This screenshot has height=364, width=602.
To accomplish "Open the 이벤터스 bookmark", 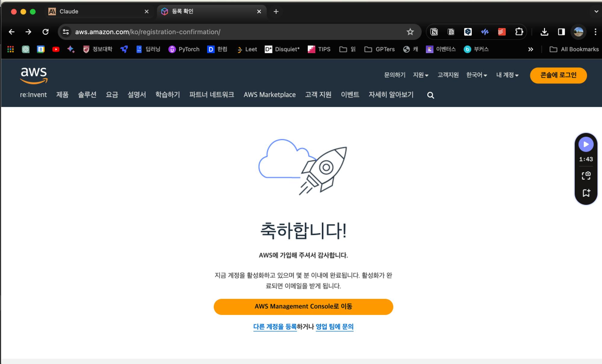I will pyautogui.click(x=441, y=49).
